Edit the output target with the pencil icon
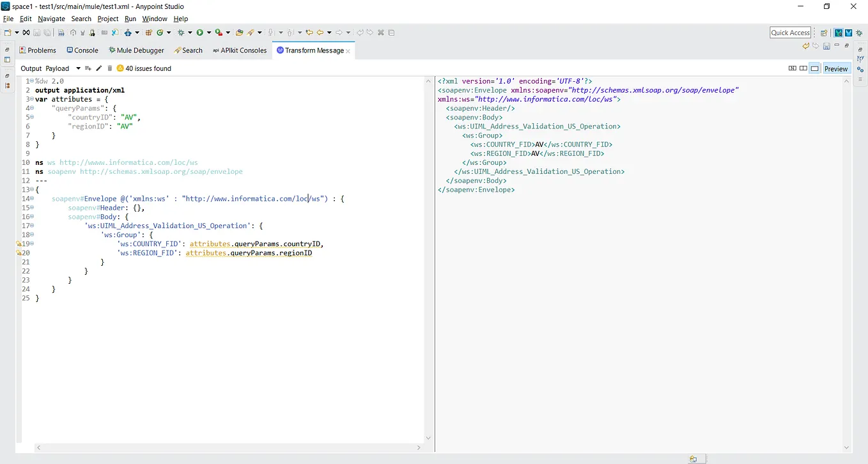 [99, 68]
